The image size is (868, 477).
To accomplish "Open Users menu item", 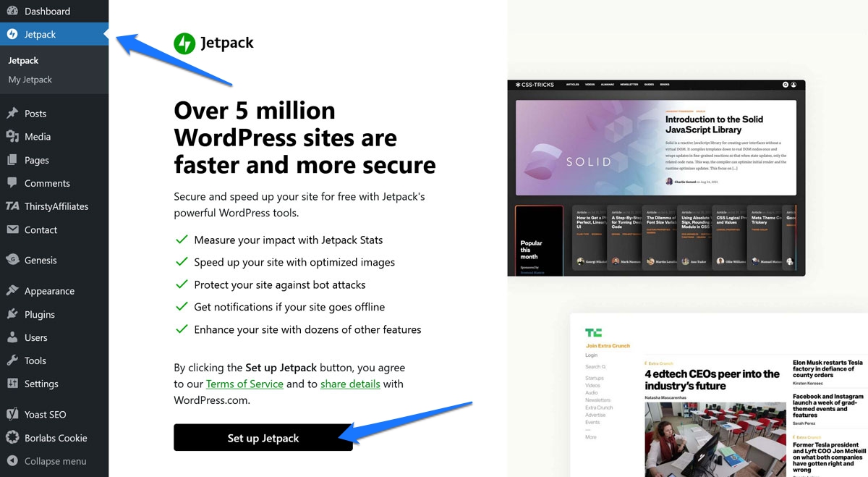I will click(54, 337).
